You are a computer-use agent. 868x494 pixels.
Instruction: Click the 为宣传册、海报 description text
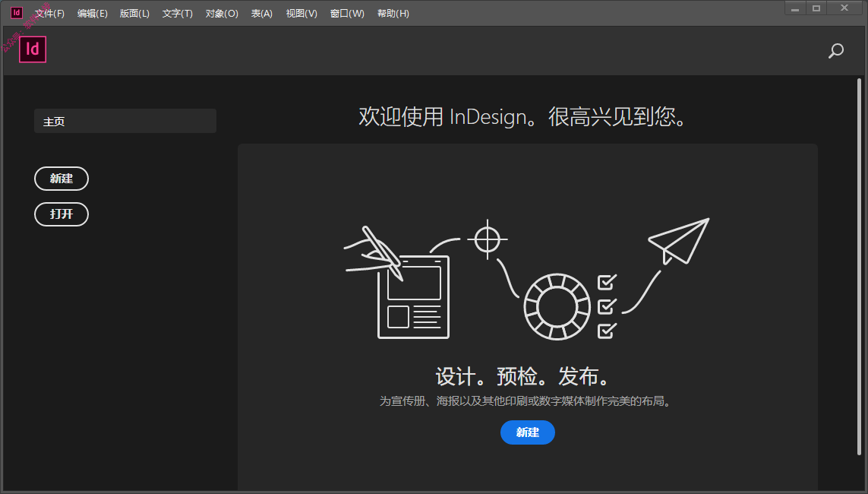pos(525,401)
